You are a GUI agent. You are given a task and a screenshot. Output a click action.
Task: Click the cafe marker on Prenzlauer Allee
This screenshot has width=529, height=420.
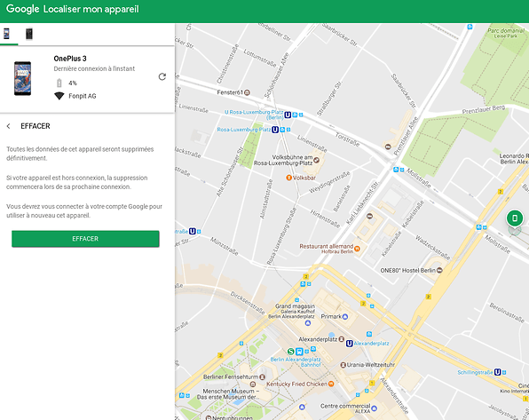(388, 147)
